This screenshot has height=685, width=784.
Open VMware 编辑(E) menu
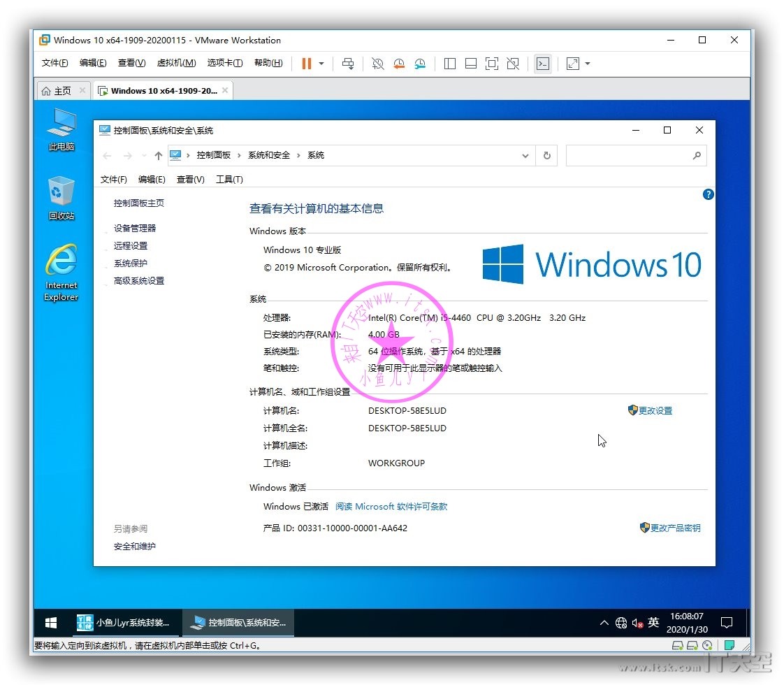click(93, 63)
